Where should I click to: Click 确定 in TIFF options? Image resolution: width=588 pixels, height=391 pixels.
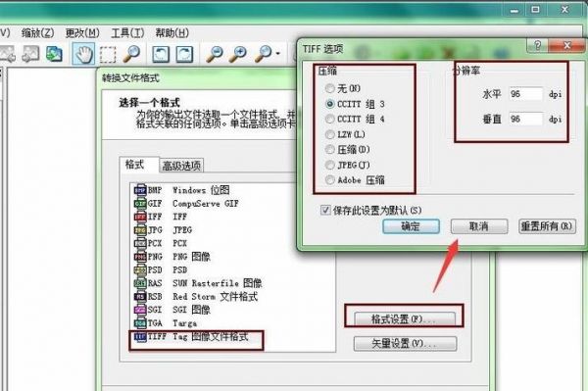(x=411, y=226)
